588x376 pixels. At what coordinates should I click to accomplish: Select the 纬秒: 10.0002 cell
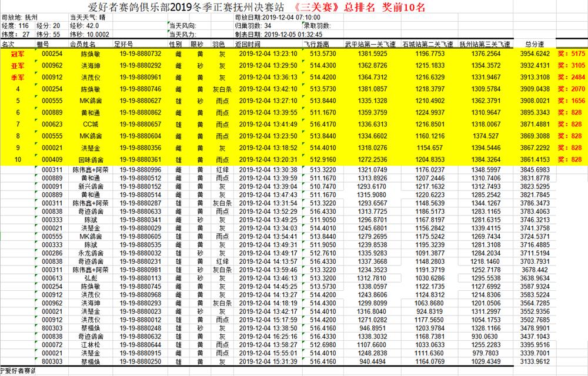coord(89,35)
